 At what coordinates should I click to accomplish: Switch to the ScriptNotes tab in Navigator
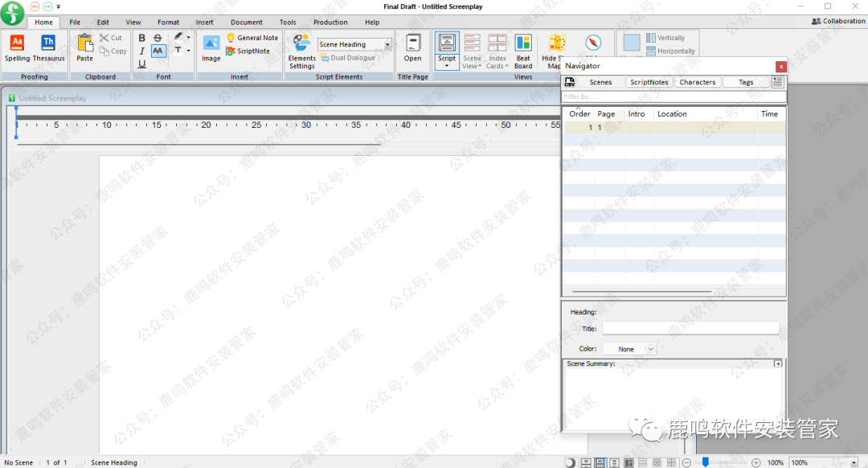[649, 82]
